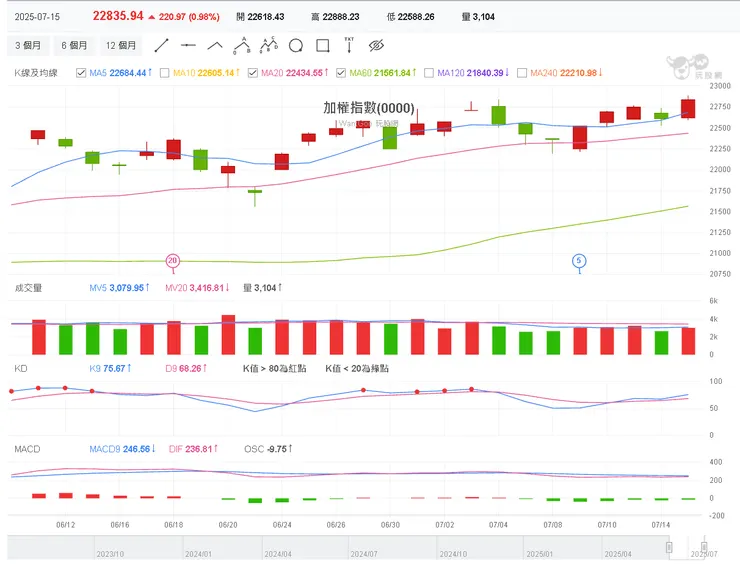Viewport: 740px width, 567px height.
Task: Select the circle drawing tool
Action: pos(296,46)
